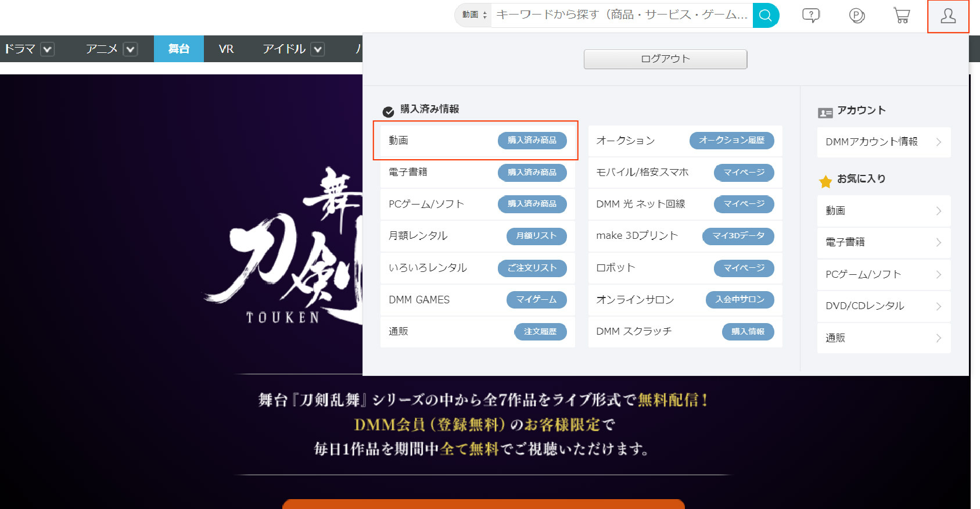Focus the keyword search field
The width and height of the screenshot is (980, 509).
622,15
